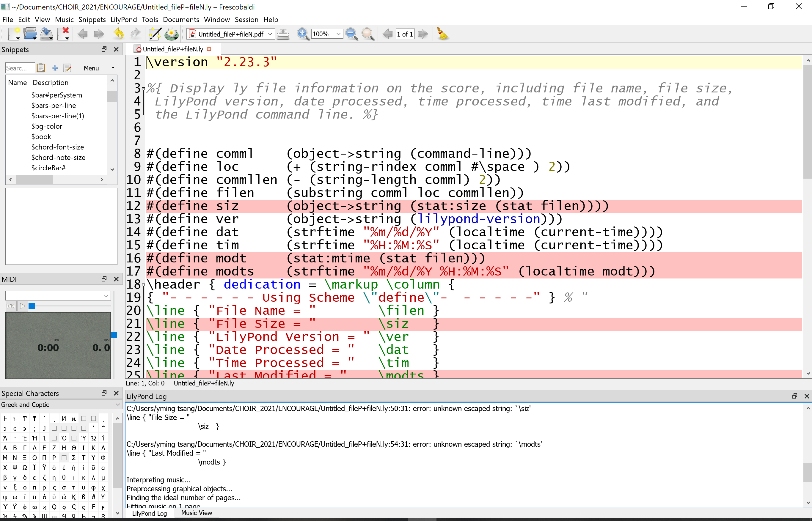Screen dimensions: 812x521
Task: Zoom in on music view
Action: pos(303,34)
